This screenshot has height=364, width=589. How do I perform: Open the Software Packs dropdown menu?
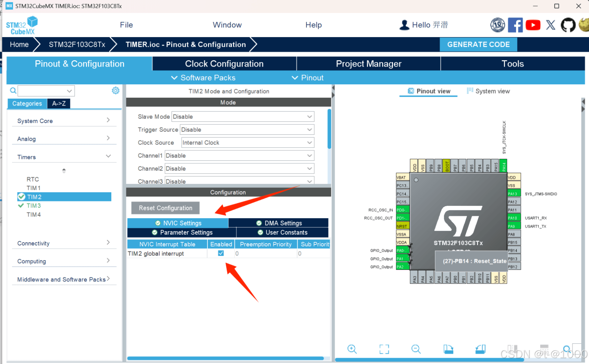coord(203,78)
